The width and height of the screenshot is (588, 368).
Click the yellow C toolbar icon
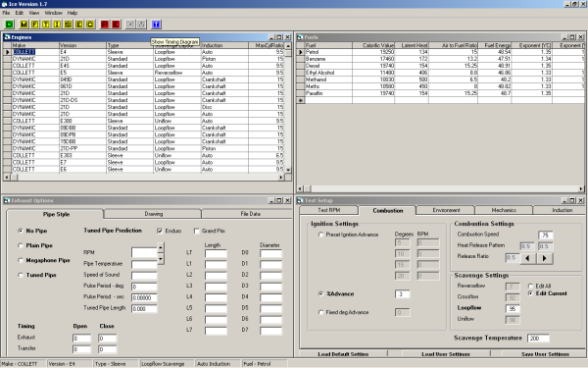click(x=90, y=25)
